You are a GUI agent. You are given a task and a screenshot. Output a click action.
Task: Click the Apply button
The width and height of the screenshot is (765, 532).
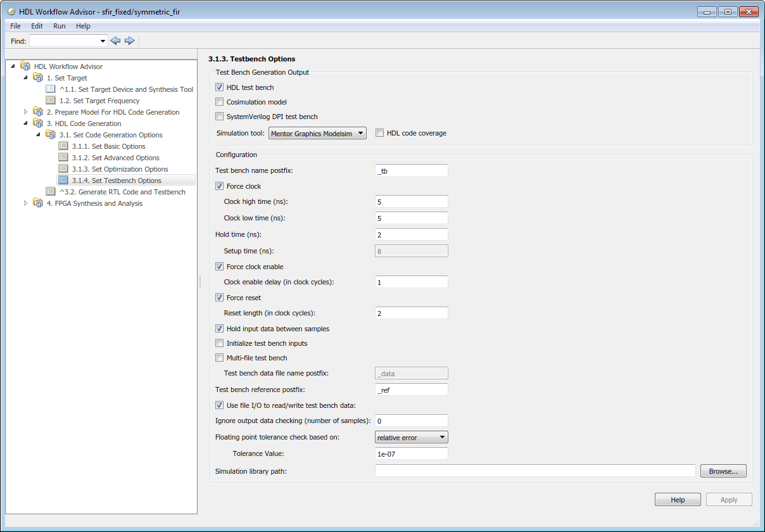click(729, 500)
